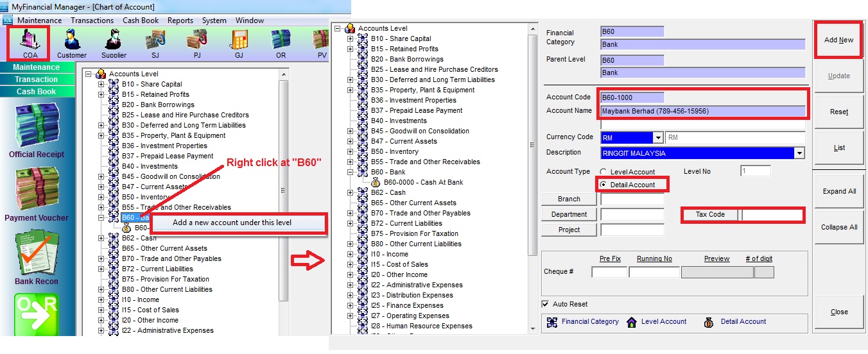
Task: Open the Transactions menu
Action: (92, 21)
